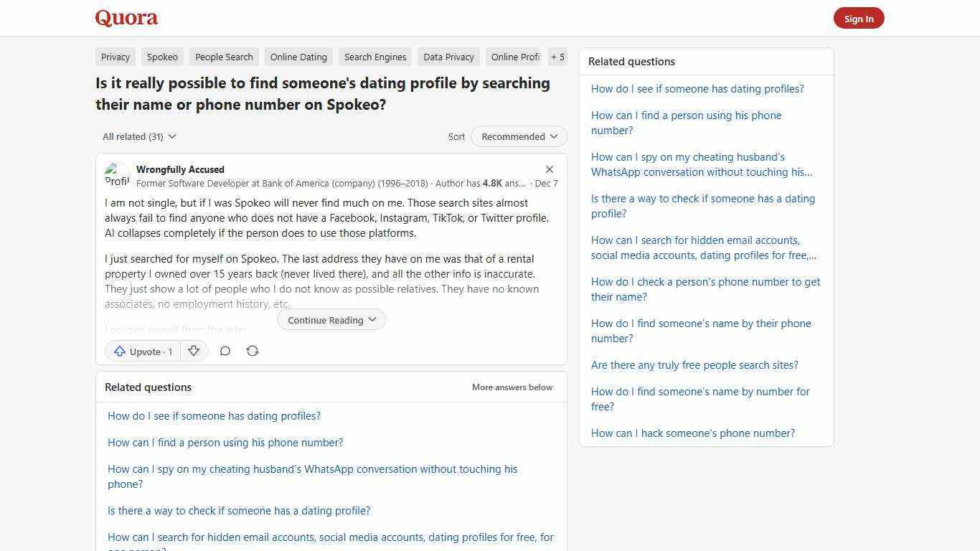Open the Recommended sort dropdown

tap(518, 136)
